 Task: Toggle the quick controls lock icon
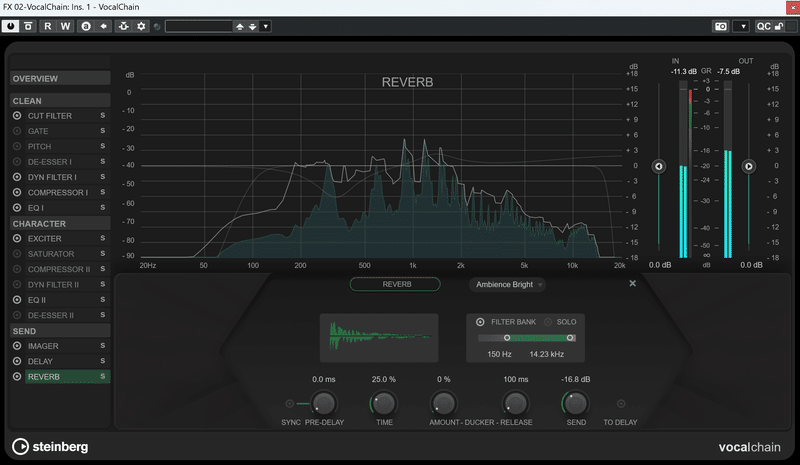point(779,27)
